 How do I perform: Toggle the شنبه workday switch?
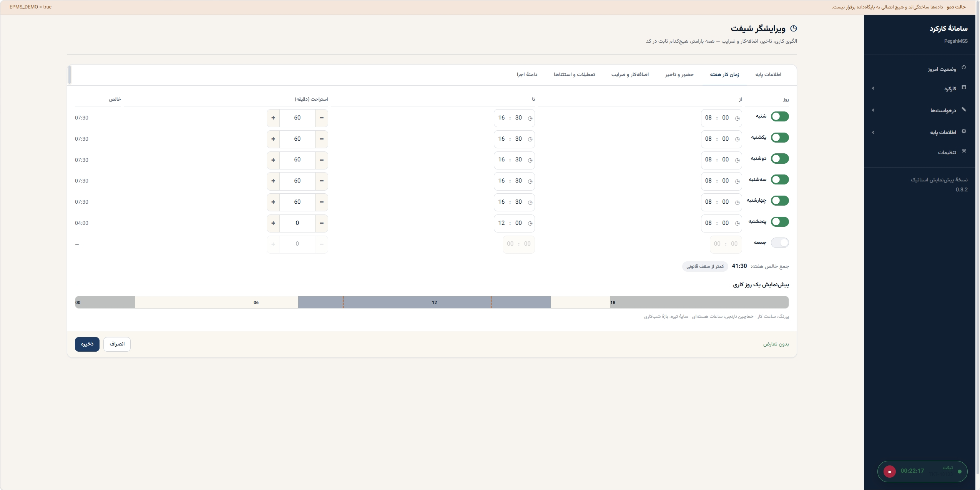780,116
